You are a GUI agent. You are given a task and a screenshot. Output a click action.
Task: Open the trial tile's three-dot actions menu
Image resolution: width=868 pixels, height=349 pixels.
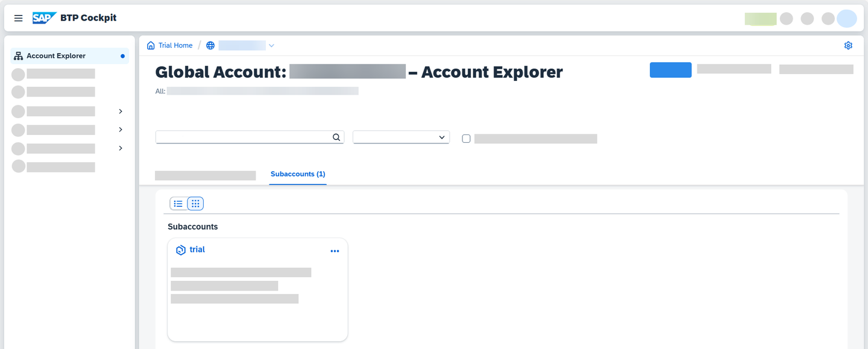(x=335, y=251)
